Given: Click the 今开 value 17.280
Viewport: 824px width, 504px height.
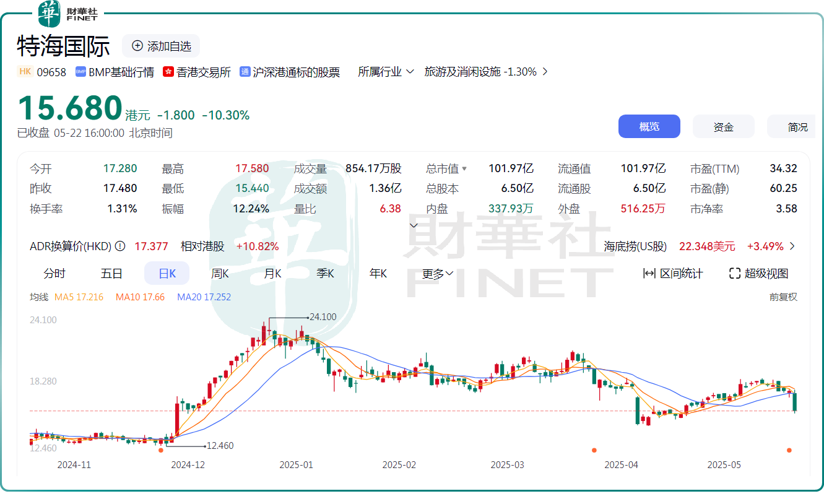Looking at the screenshot, I should coord(120,168).
